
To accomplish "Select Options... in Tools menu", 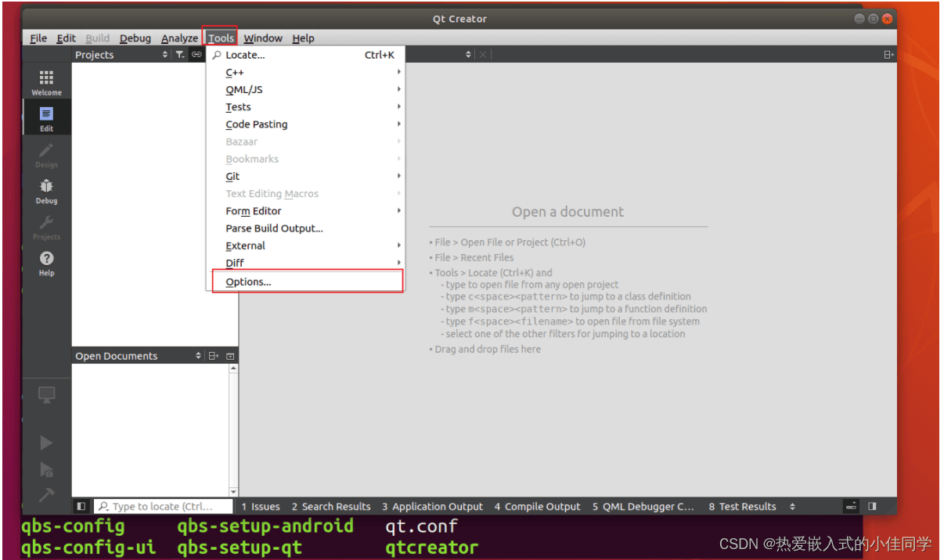I will pos(305,282).
